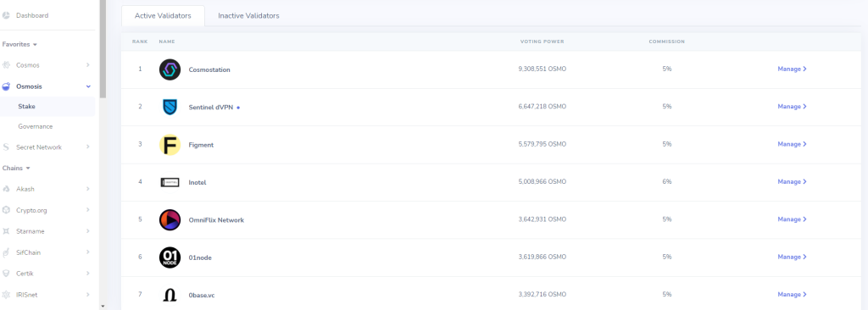
Task: Manage the Inotel validator
Action: [792, 181]
